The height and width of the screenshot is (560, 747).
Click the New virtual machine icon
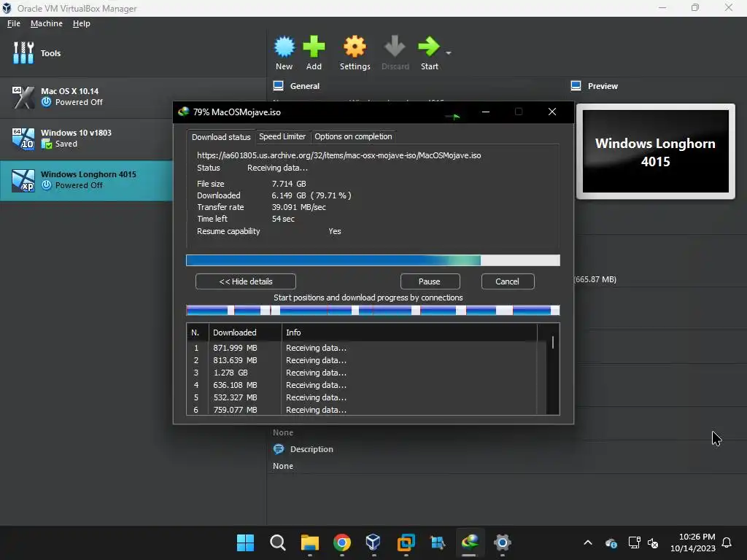285,47
